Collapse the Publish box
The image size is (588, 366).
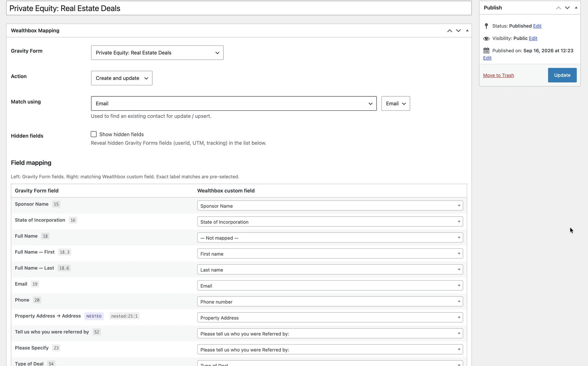pyautogui.click(x=576, y=8)
